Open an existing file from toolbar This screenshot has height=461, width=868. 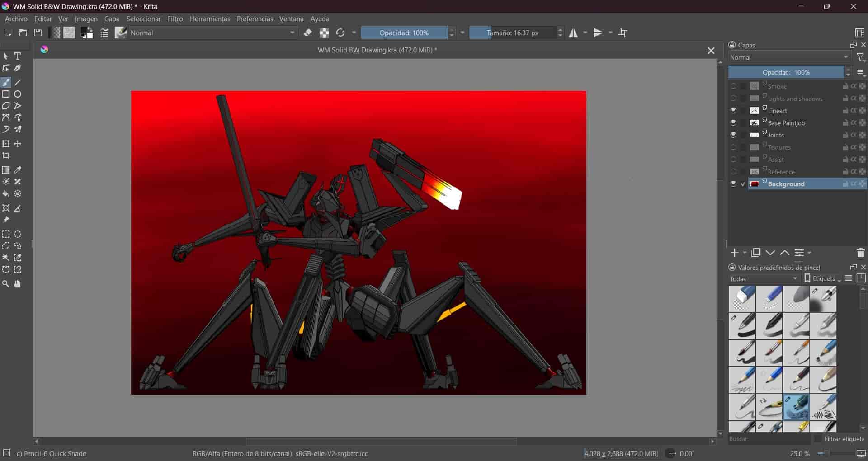(x=23, y=33)
